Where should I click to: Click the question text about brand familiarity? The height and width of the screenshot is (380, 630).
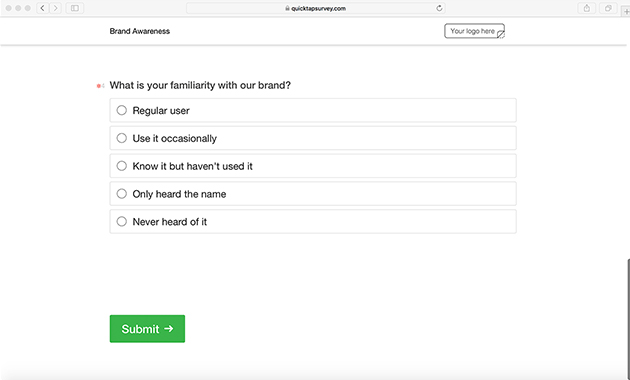(200, 85)
